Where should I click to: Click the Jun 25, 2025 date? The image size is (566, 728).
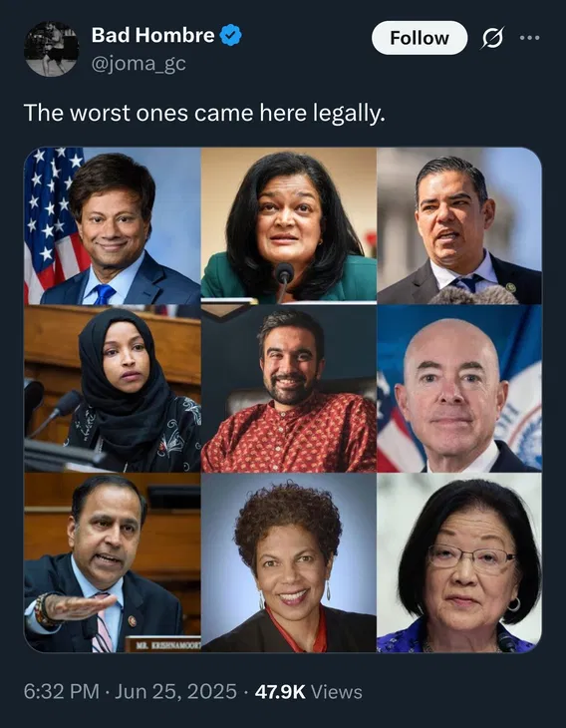click(x=175, y=692)
